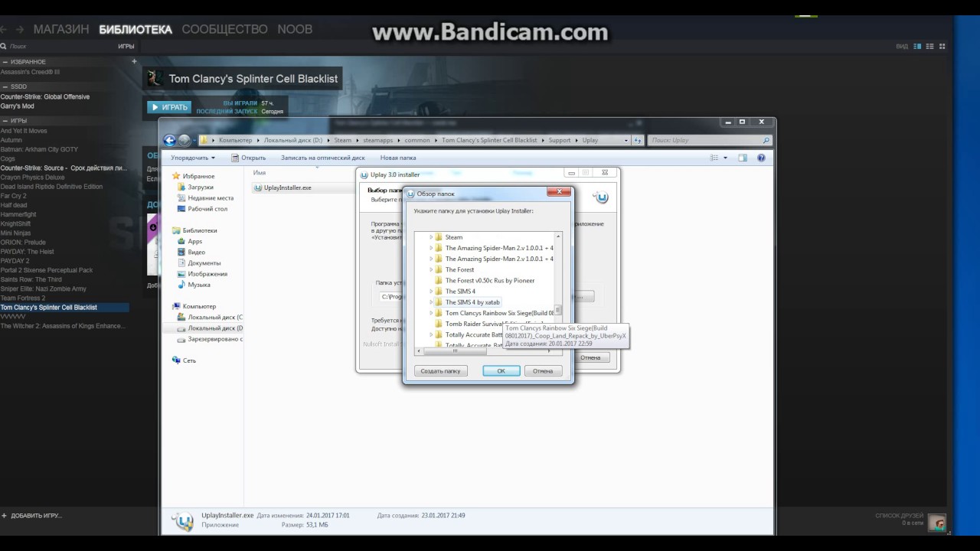The width and height of the screenshot is (980, 551).
Task: Expand The SIMS 4 by xatab node
Action: (431, 302)
